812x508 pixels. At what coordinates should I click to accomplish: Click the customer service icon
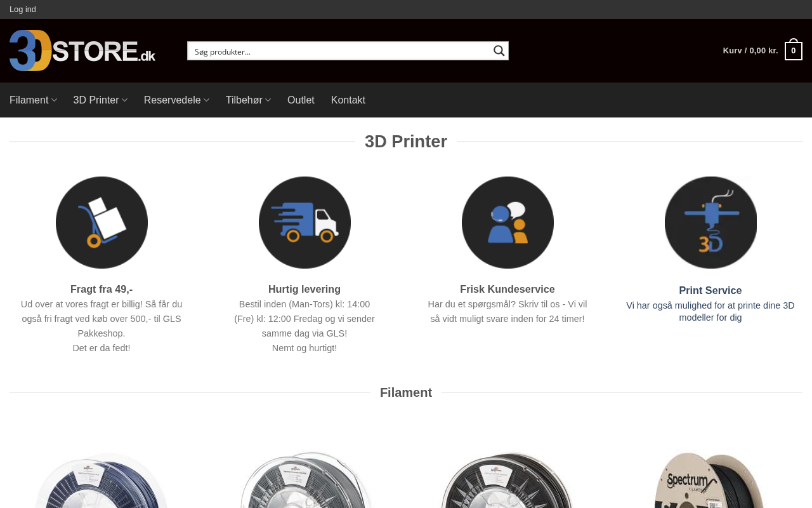[507, 222]
